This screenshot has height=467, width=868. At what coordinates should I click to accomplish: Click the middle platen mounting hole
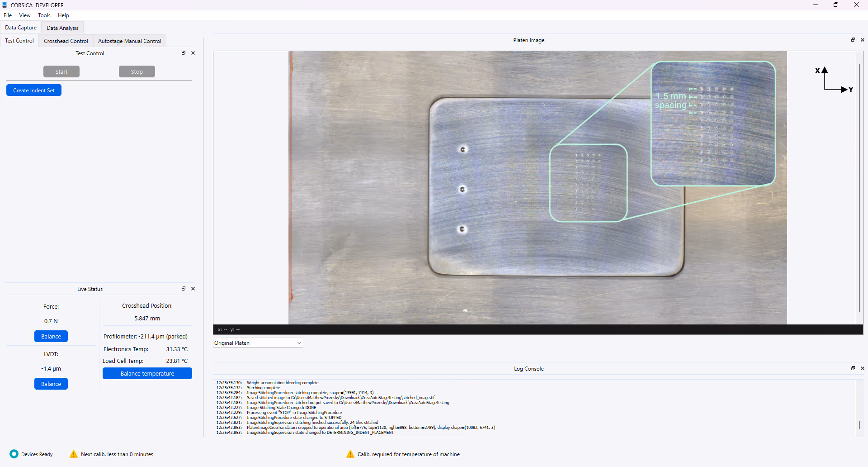pos(462,189)
